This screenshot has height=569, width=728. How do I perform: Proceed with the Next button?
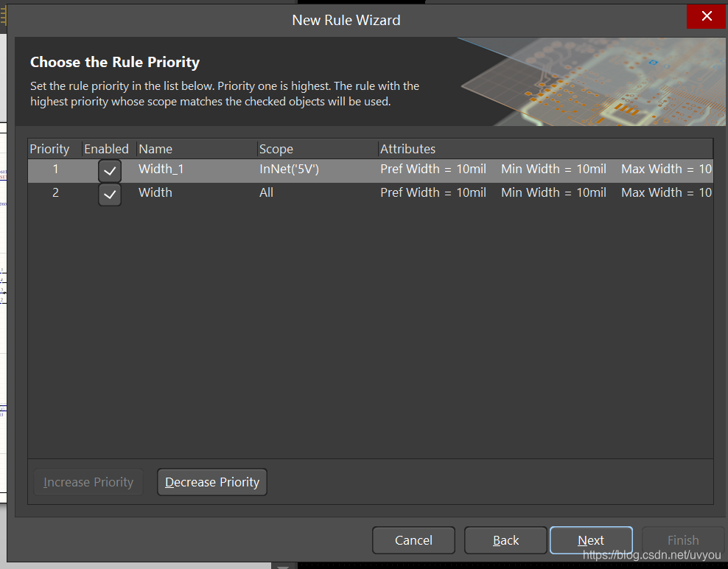[x=591, y=540]
